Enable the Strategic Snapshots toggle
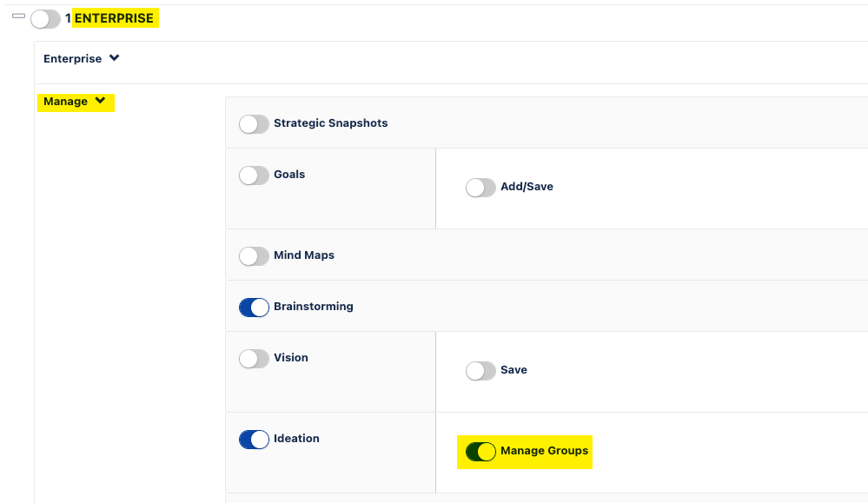This screenshot has height=503, width=868. (x=254, y=123)
